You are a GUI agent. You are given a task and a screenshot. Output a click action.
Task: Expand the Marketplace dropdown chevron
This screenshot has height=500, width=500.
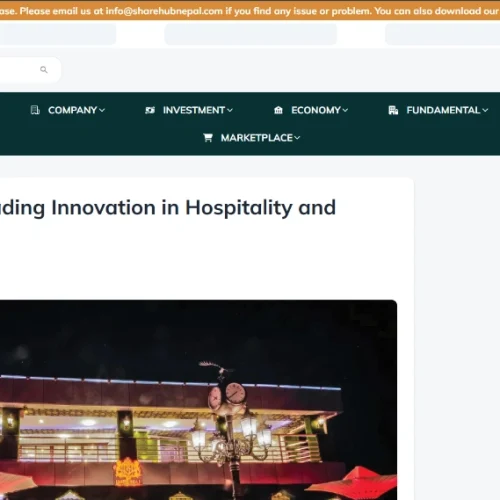(297, 138)
